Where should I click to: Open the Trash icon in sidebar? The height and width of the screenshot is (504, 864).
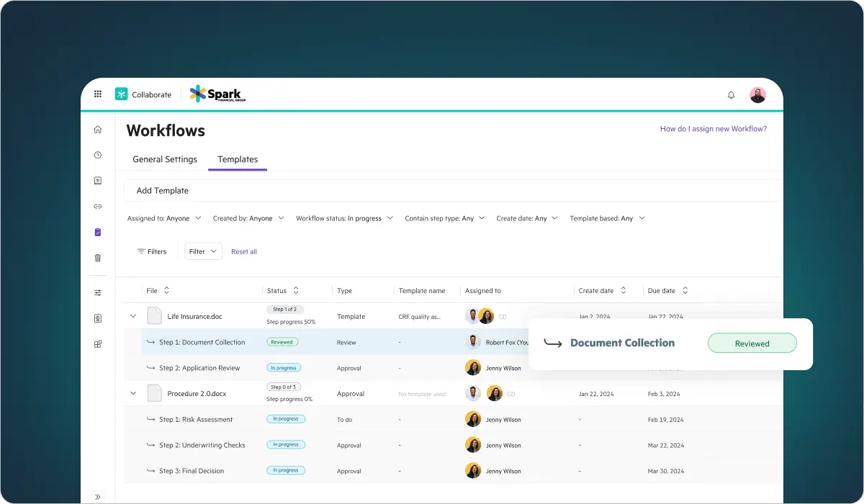click(98, 258)
